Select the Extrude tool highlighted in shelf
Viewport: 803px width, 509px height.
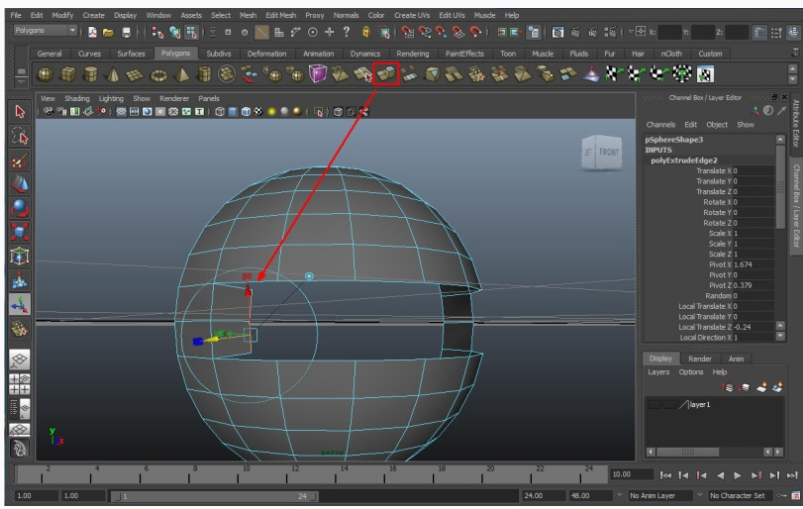(386, 74)
